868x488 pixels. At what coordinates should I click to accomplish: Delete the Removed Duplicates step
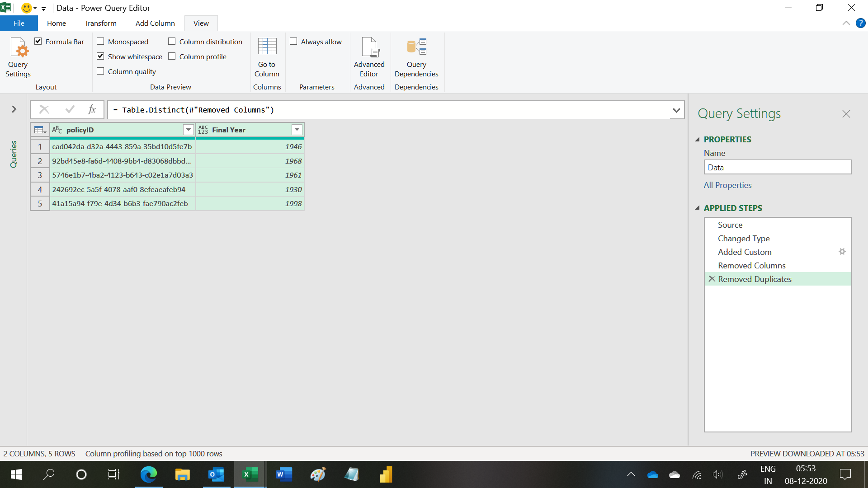click(x=712, y=279)
